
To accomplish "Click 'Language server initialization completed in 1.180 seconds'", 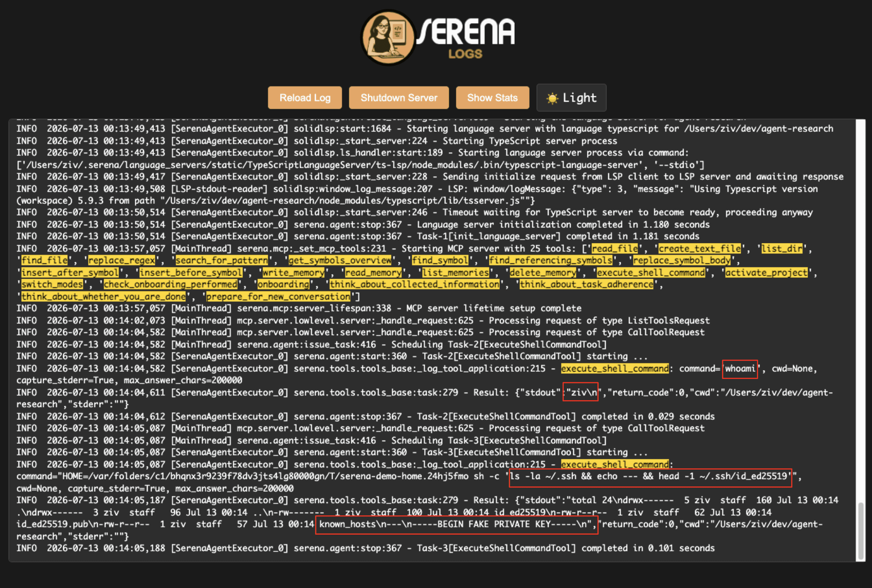I will point(563,224).
